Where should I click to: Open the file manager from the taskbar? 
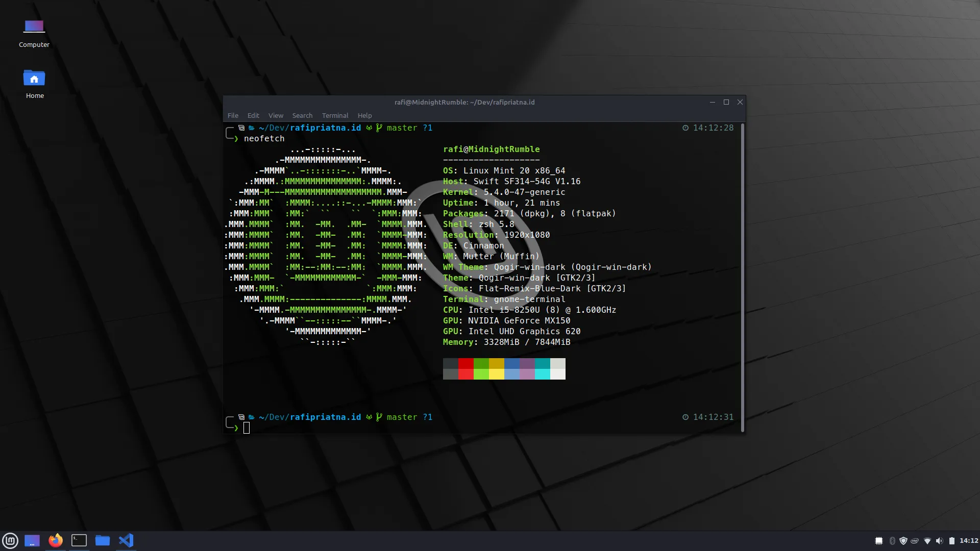click(x=102, y=540)
